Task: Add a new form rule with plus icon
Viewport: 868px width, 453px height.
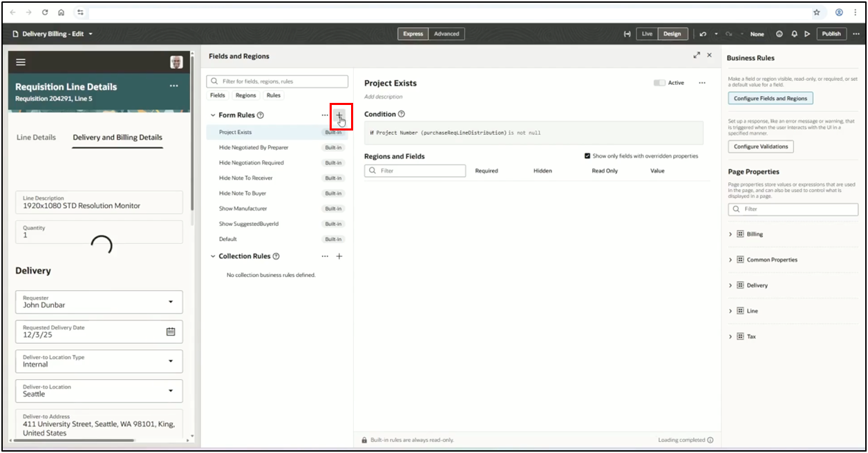Action: (x=339, y=115)
